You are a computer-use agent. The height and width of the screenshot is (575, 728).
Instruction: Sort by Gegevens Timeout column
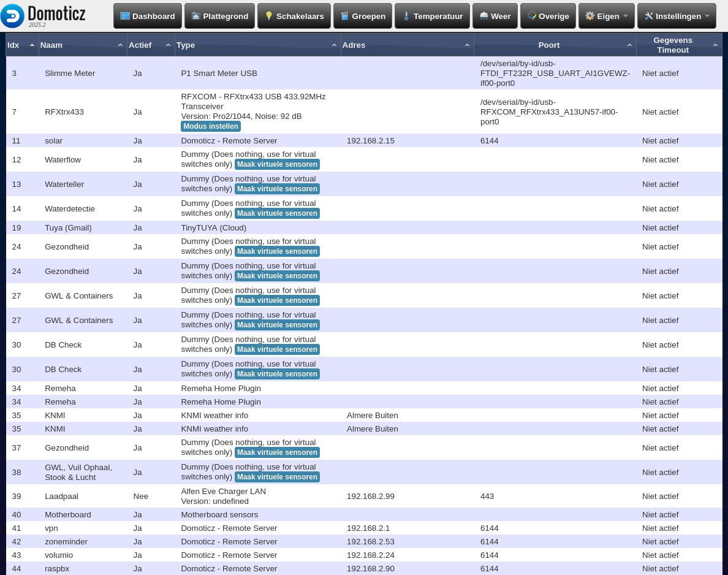[678, 45]
